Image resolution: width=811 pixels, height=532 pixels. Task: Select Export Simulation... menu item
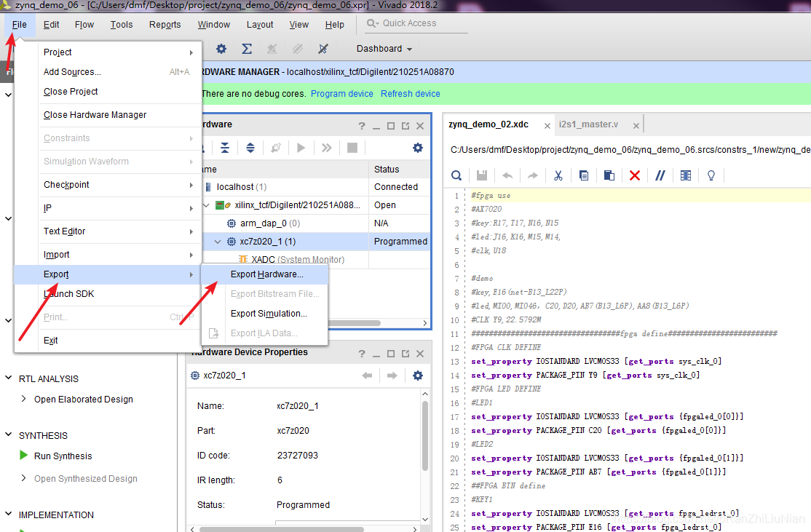tap(265, 314)
